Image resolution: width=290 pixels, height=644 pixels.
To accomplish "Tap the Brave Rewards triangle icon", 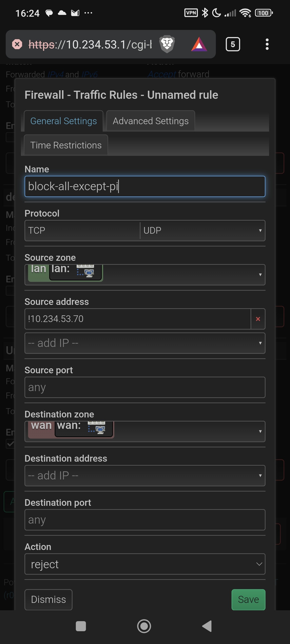I will (199, 44).
